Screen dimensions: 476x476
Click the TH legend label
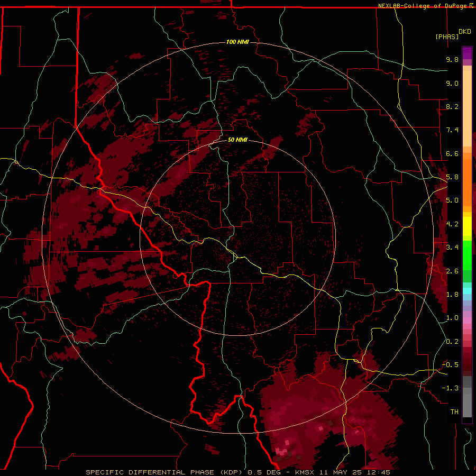coord(454,412)
